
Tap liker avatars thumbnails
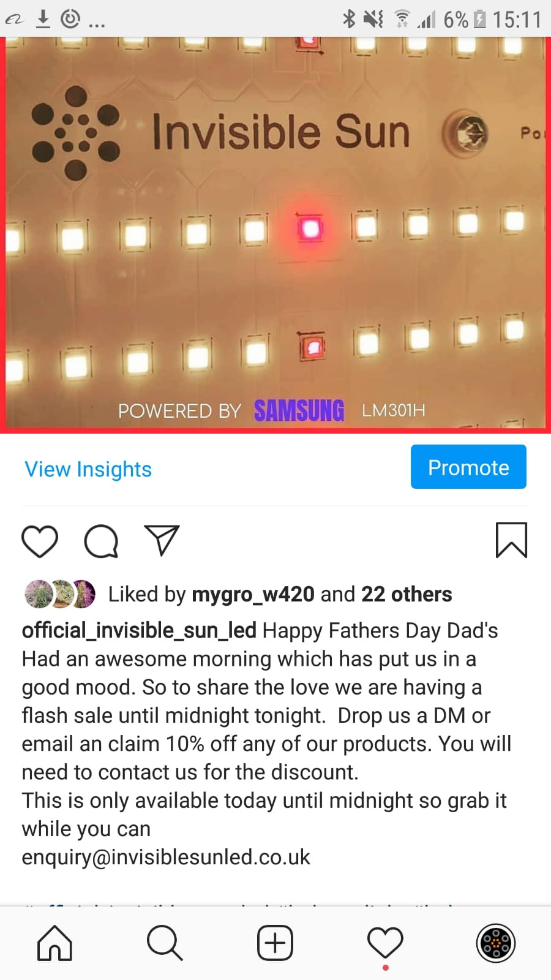click(60, 594)
